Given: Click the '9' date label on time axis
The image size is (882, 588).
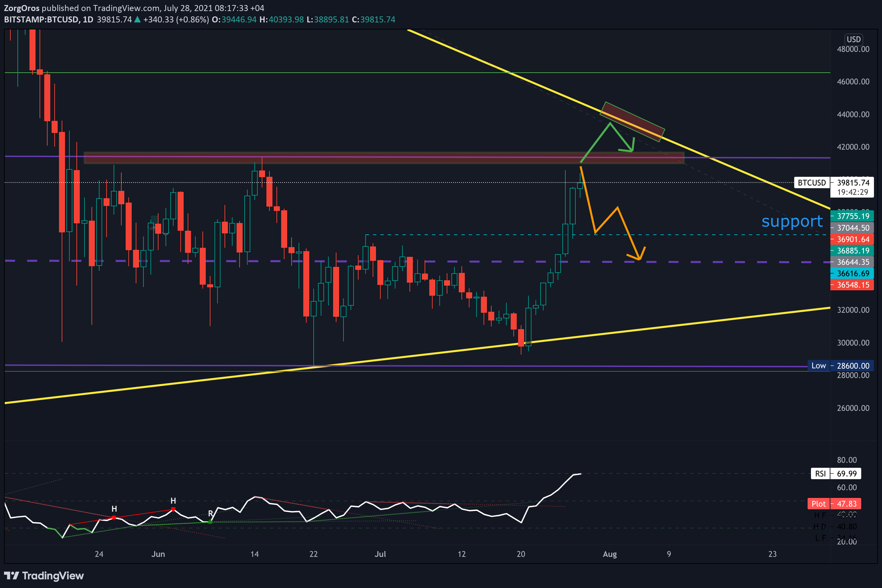Looking at the screenshot, I should pos(669,554).
